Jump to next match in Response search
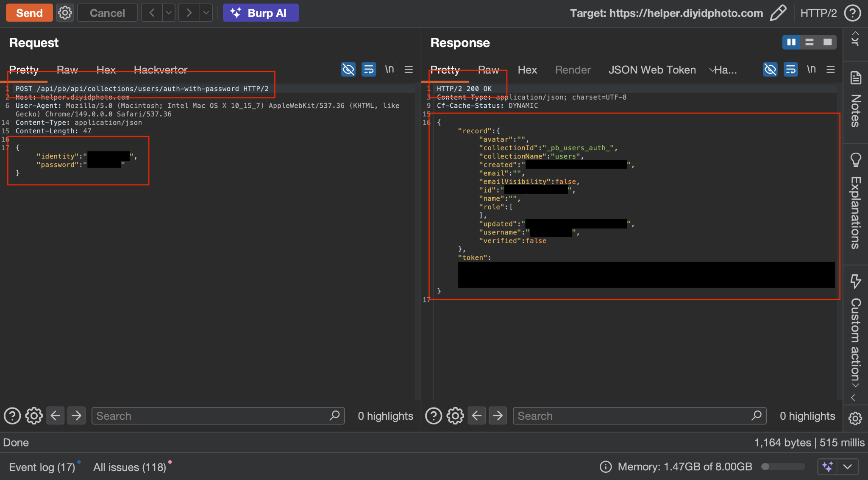Image resolution: width=868 pixels, height=480 pixels. pyautogui.click(x=498, y=416)
